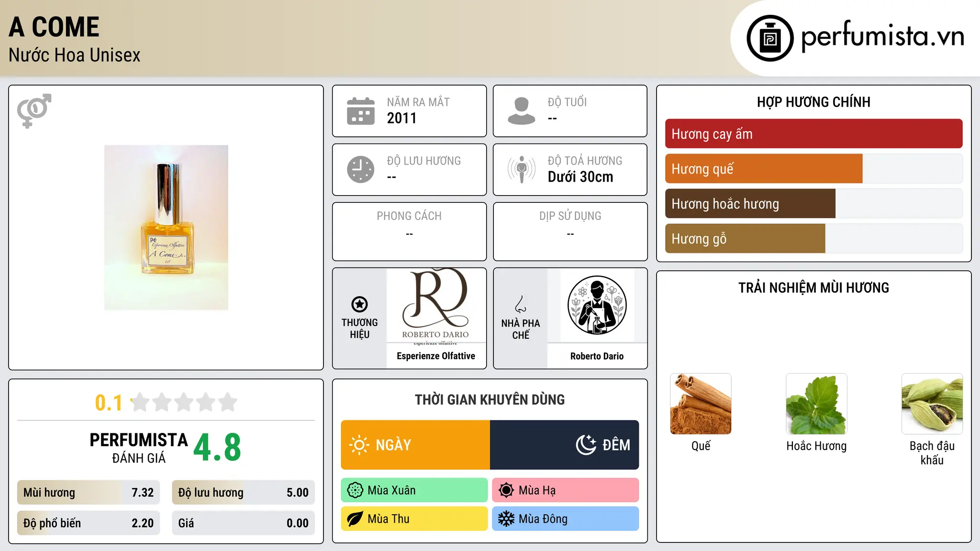The width and height of the screenshot is (980, 551).
Task: Click the Năm ra mắt label
Action: click(418, 102)
